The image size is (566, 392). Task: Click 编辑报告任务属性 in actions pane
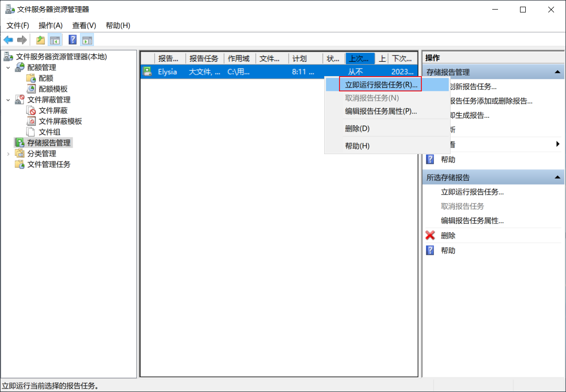[x=472, y=221]
